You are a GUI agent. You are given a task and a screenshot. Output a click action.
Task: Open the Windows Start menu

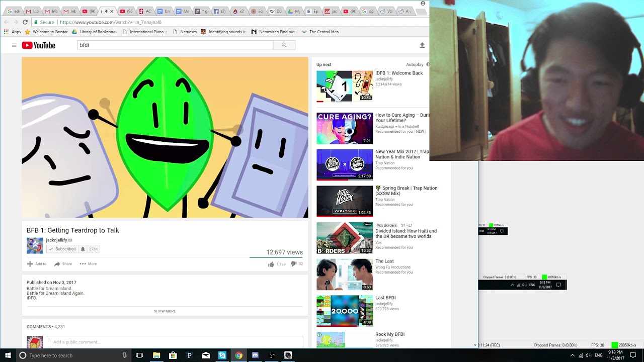pyautogui.click(x=8, y=355)
